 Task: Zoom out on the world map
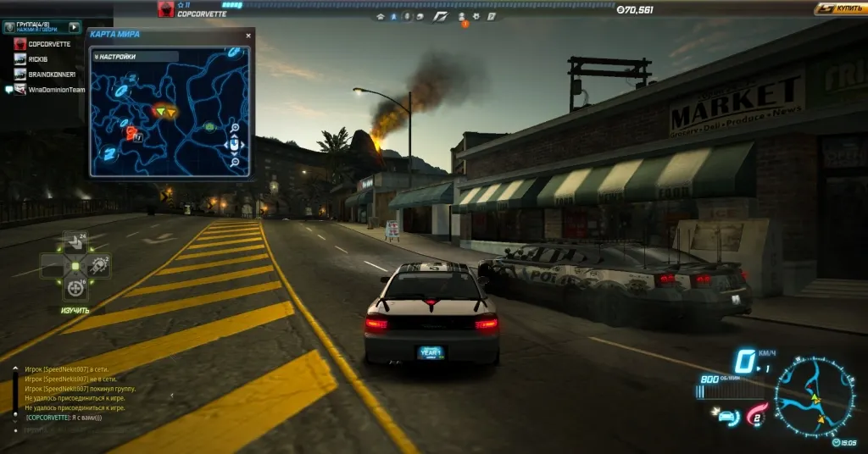click(x=235, y=162)
